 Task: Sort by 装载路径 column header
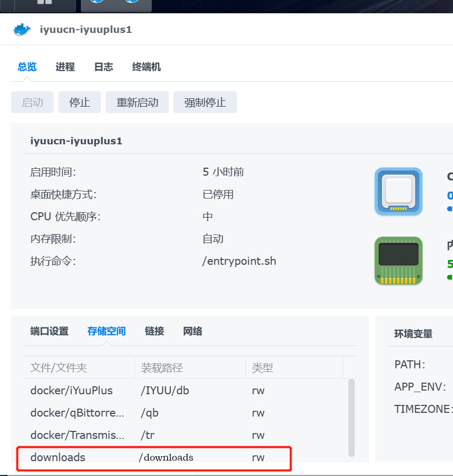click(x=190, y=368)
